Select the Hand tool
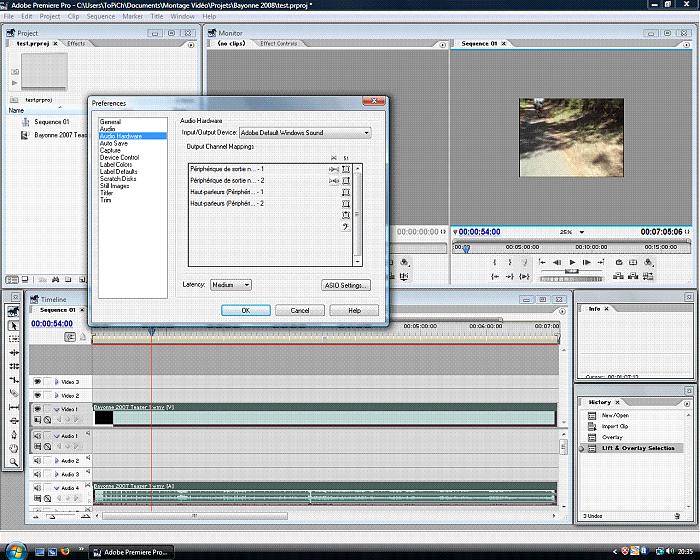Image resolution: width=700 pixels, height=560 pixels. coord(13,448)
